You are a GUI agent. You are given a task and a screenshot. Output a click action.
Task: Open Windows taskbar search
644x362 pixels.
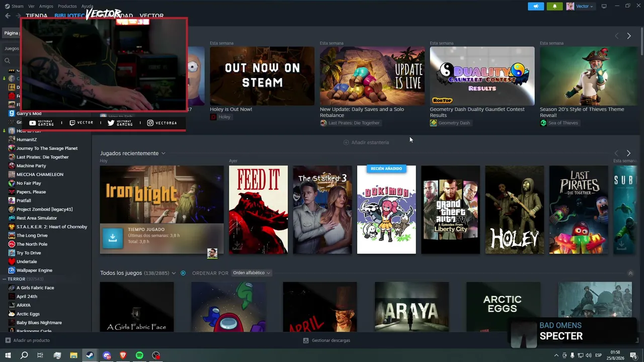coord(24,355)
